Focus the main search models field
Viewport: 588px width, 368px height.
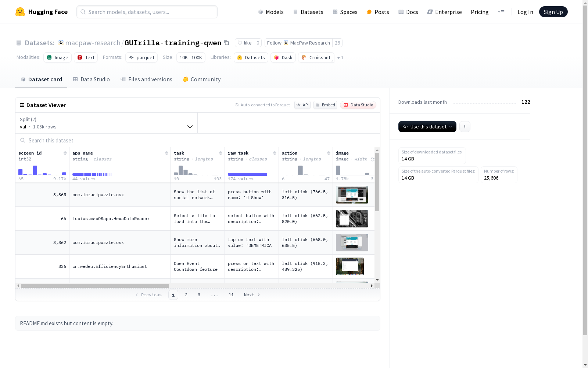point(147,12)
